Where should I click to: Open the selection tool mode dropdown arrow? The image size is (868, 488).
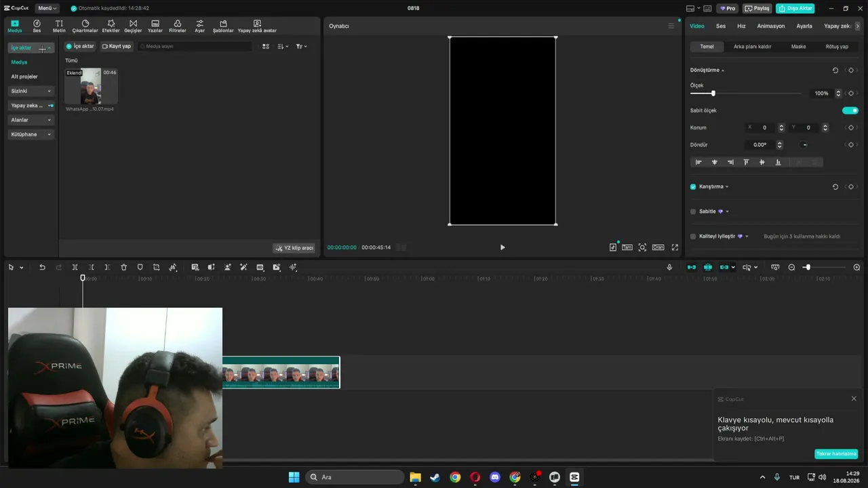click(x=21, y=268)
